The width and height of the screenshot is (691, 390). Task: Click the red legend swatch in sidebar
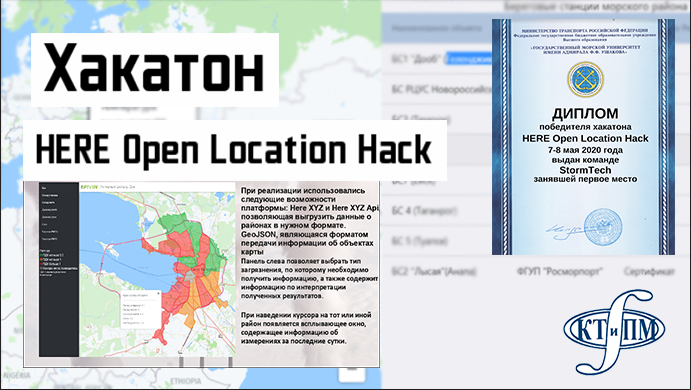41,264
